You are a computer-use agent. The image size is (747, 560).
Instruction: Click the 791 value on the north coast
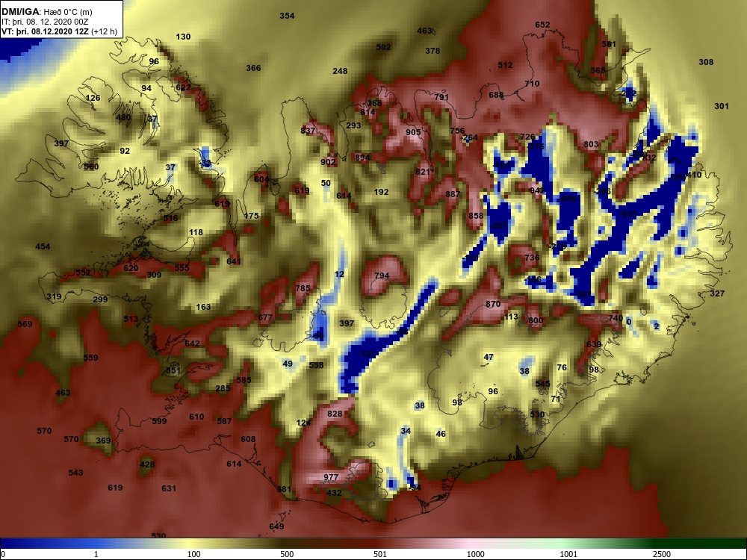441,97
